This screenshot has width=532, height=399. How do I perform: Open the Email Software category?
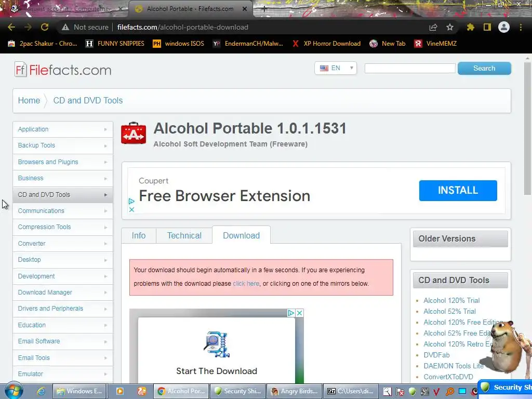tap(63, 341)
